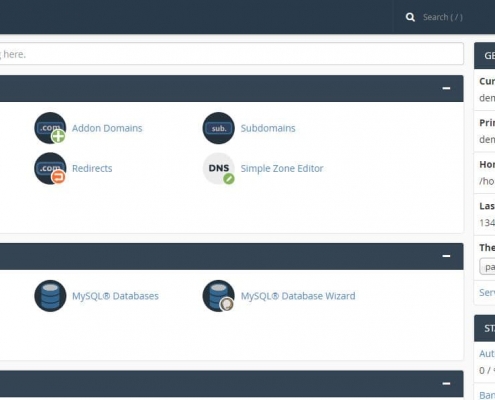Collapse the bottom section with minus button
The height and width of the screenshot is (400, 495).
(x=446, y=384)
